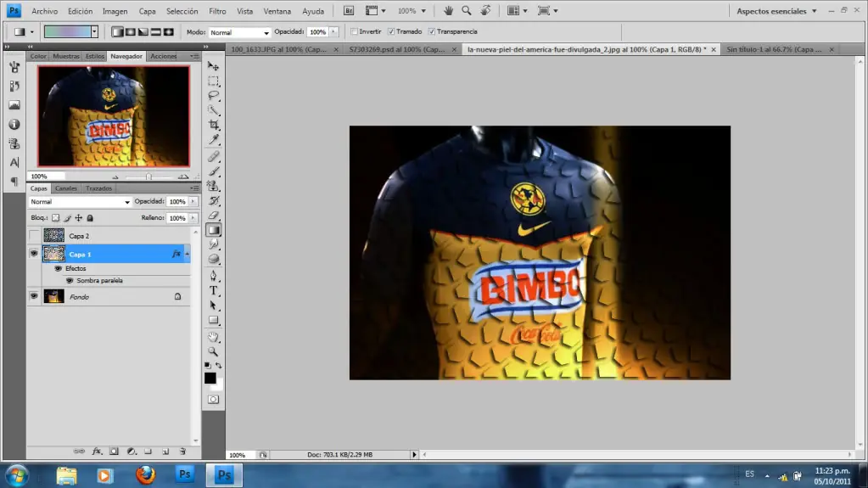Screen dimensions: 868x488
Task: Open the Histogram panel icon
Action: (14, 105)
